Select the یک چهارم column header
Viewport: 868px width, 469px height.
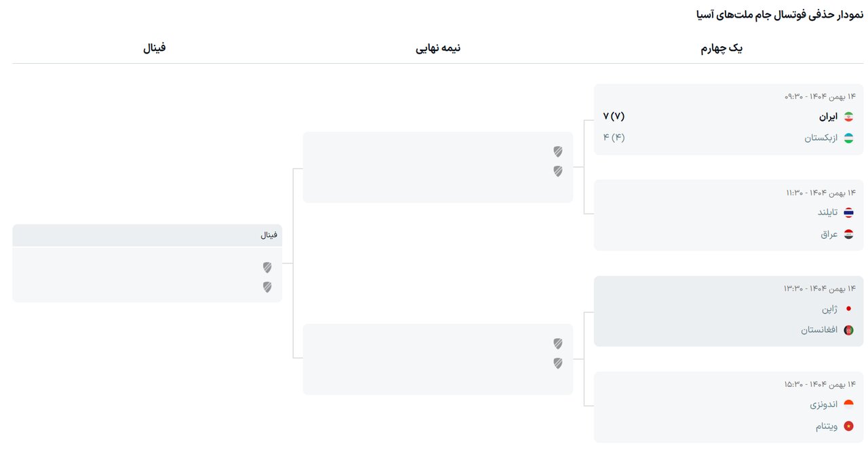click(x=722, y=49)
